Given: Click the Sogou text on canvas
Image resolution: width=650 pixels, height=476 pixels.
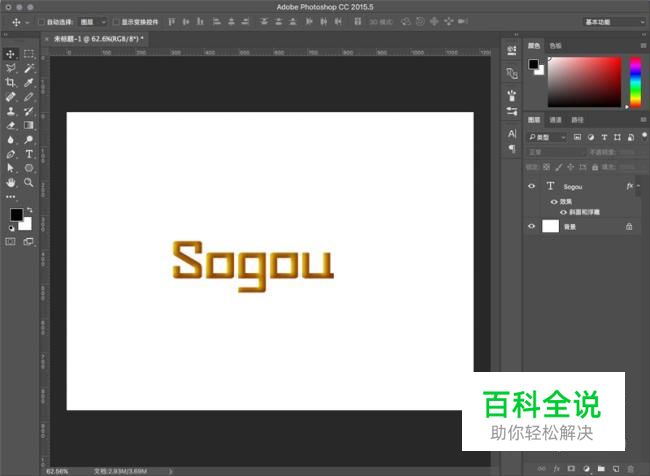Looking at the screenshot, I should click(253, 266).
